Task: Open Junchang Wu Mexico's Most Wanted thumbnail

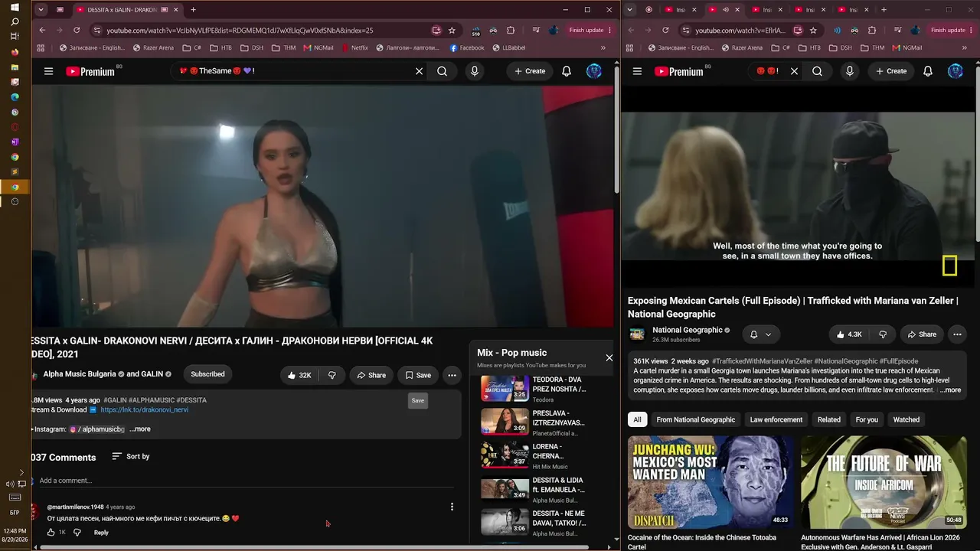Action: 711,482
